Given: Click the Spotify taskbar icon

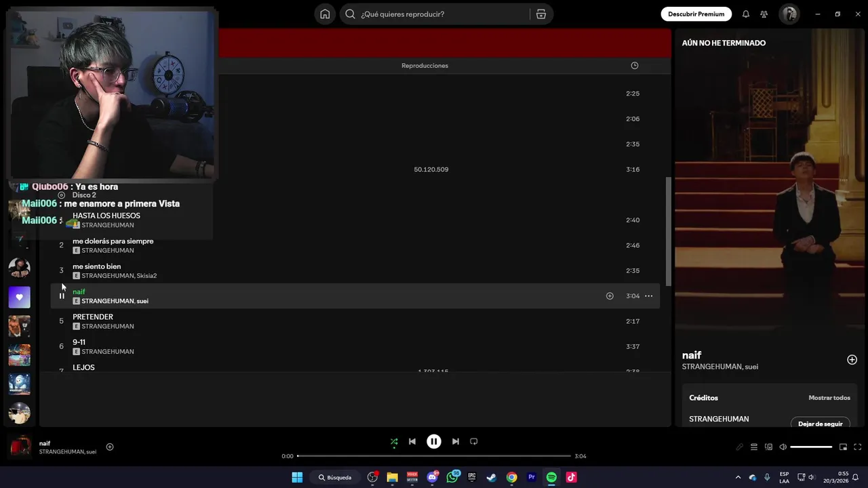Looking at the screenshot, I should pyautogui.click(x=551, y=477).
